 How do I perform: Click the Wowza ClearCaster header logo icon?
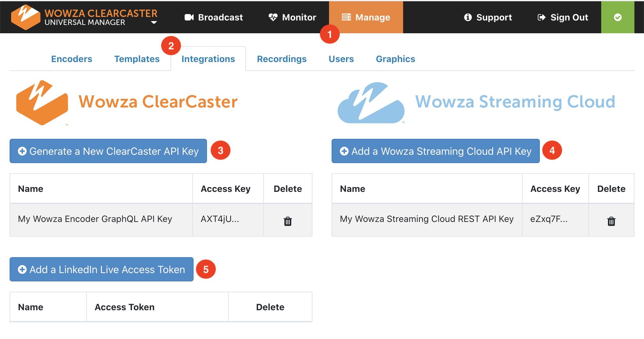click(26, 17)
